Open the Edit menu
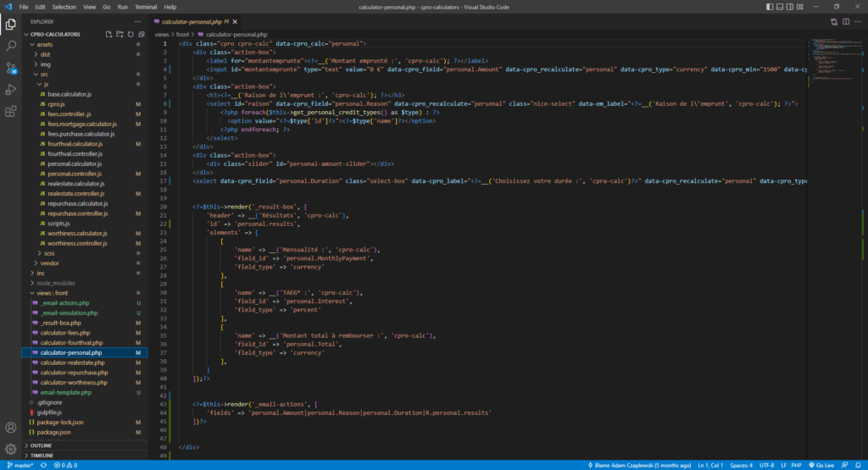This screenshot has height=470, width=868. 41,7
